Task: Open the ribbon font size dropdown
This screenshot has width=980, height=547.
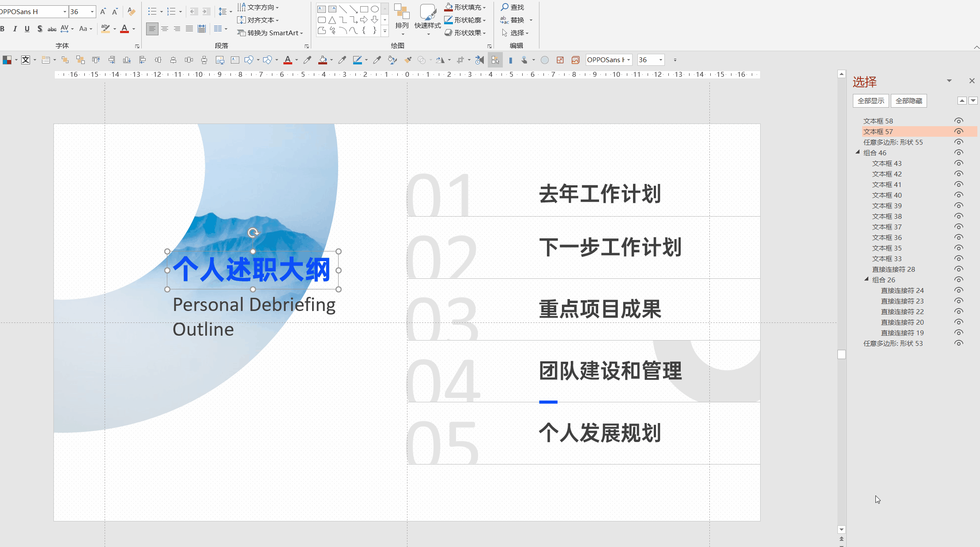Action: 92,11
